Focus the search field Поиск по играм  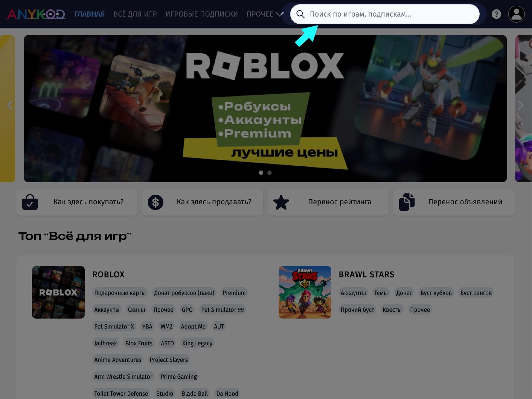coord(385,14)
